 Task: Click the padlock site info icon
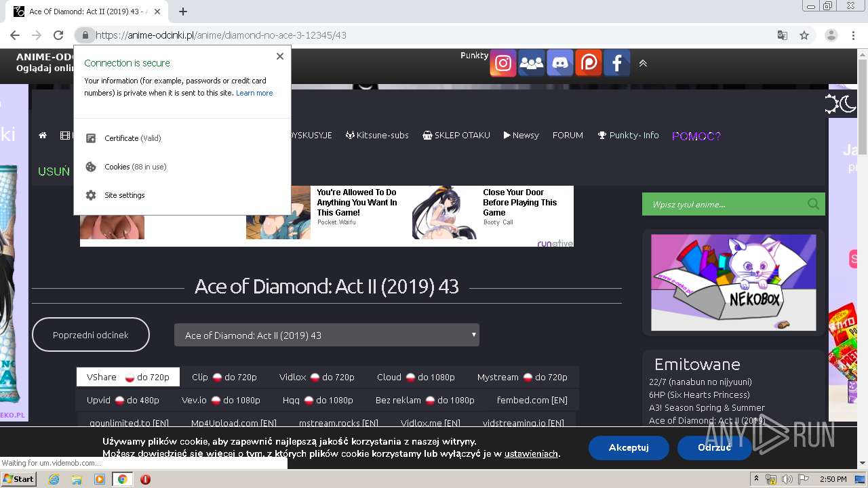point(84,35)
